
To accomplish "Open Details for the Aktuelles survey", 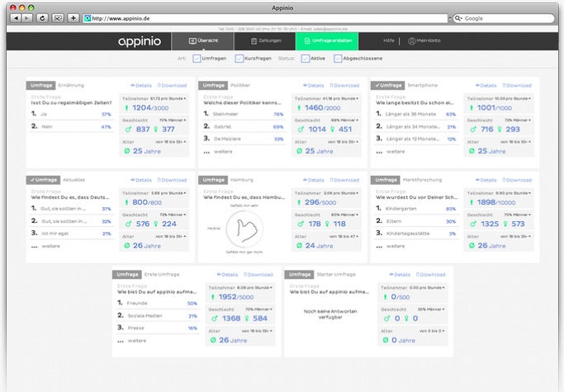I will [141, 180].
